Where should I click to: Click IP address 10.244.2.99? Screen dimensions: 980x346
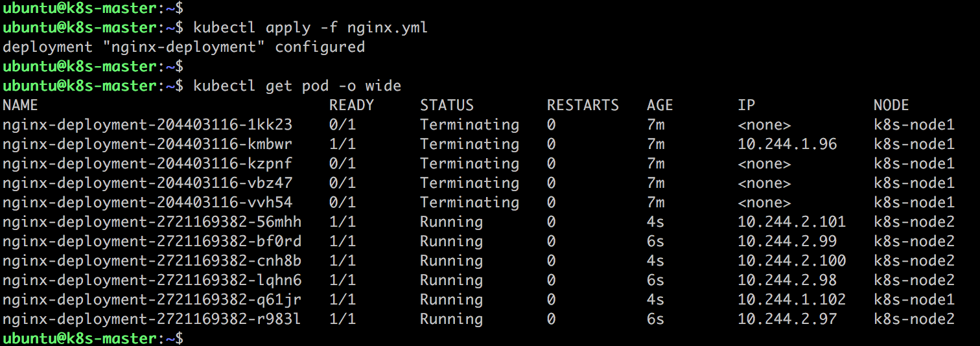pyautogui.click(x=787, y=241)
